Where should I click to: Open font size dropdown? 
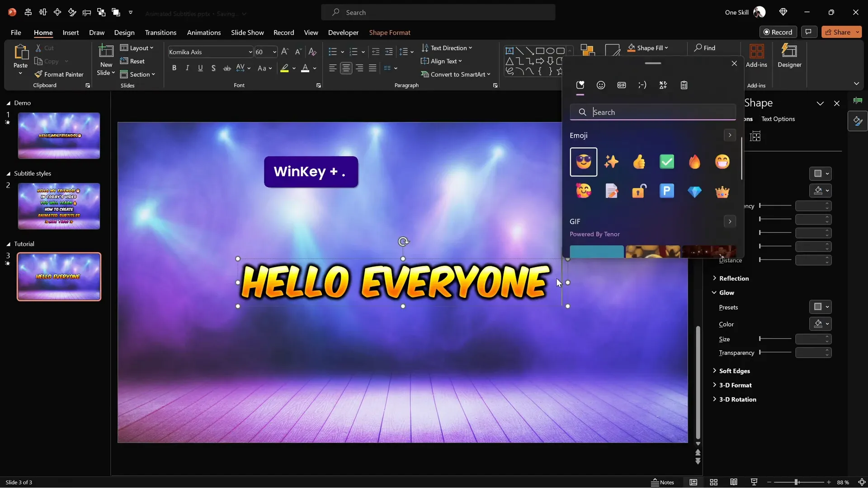(274, 52)
